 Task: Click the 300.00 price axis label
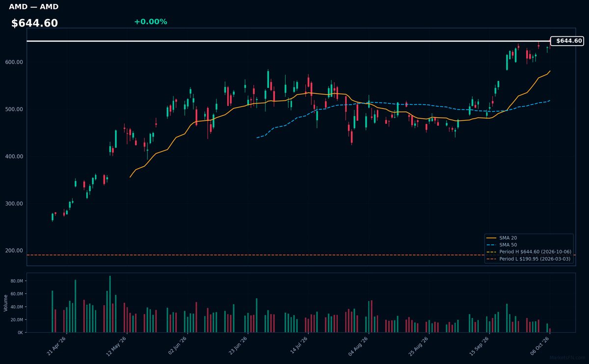(15, 204)
